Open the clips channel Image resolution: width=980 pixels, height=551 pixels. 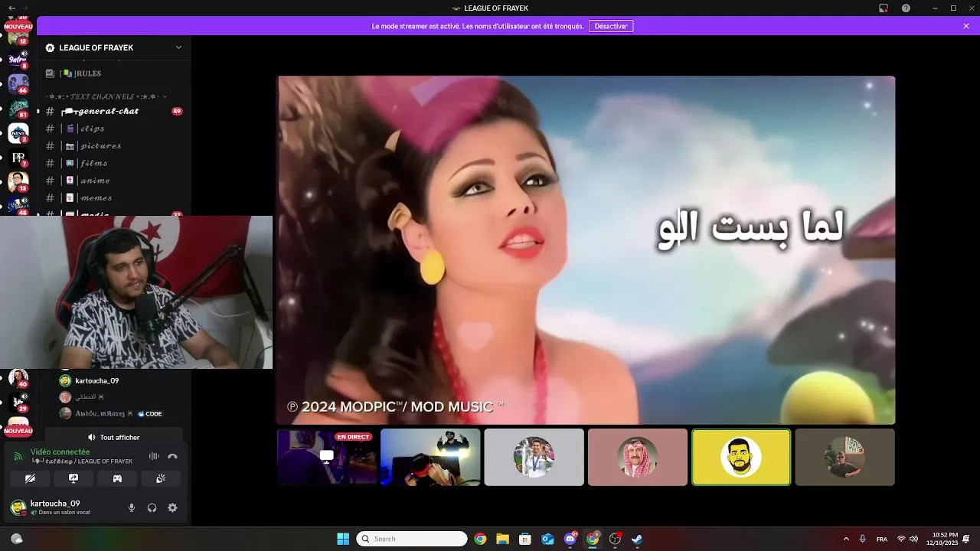point(114,129)
